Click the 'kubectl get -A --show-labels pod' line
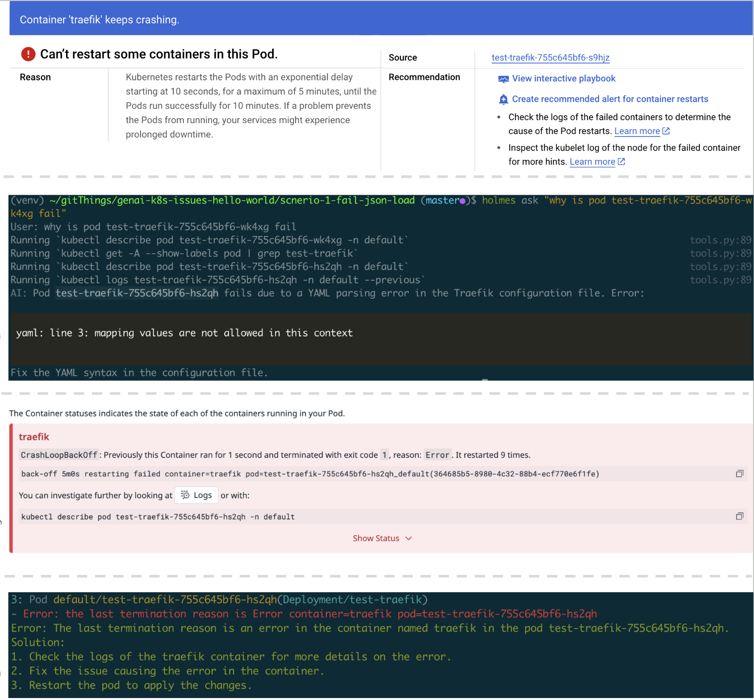The image size is (754, 700). [x=184, y=253]
